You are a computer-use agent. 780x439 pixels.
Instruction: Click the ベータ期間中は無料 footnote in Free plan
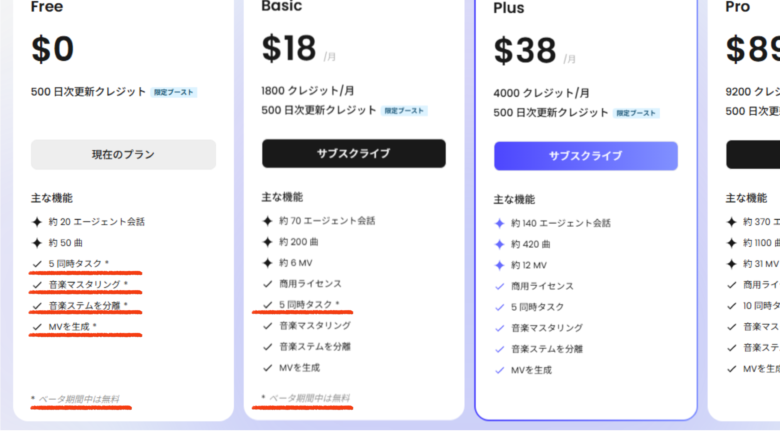pos(79,399)
